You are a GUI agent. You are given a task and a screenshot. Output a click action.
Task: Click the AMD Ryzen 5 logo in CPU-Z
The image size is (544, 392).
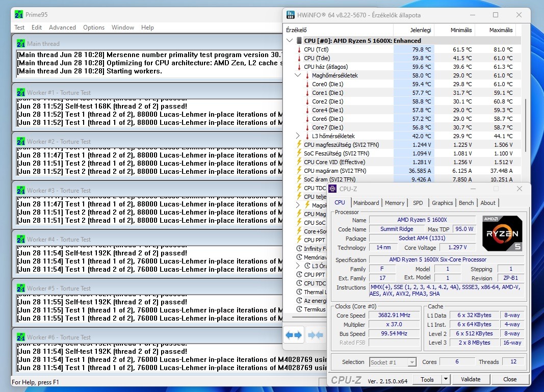pos(502,233)
